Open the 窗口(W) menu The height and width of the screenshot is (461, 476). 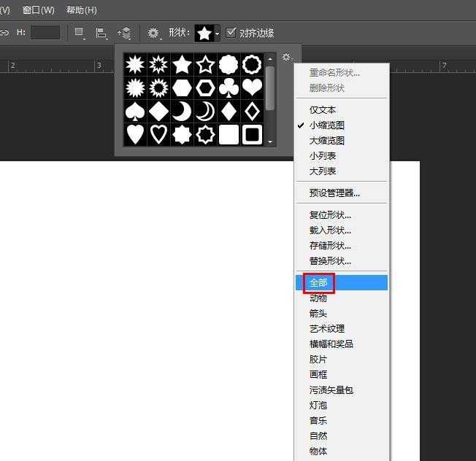38,10
